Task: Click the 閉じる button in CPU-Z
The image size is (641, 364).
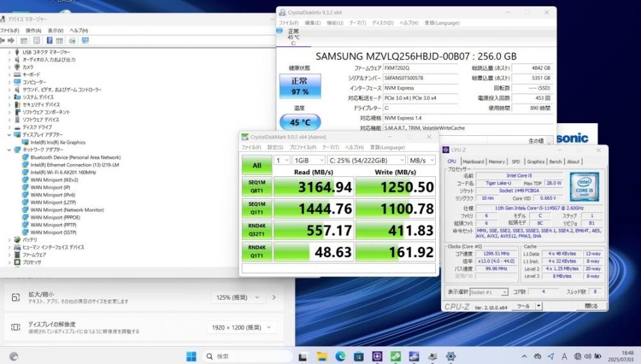Action: point(591,306)
